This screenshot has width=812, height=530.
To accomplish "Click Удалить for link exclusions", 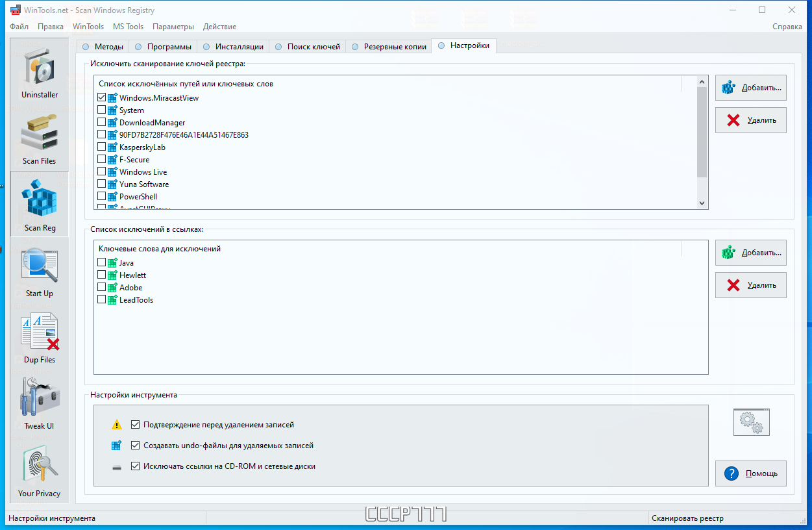I will (751, 285).
